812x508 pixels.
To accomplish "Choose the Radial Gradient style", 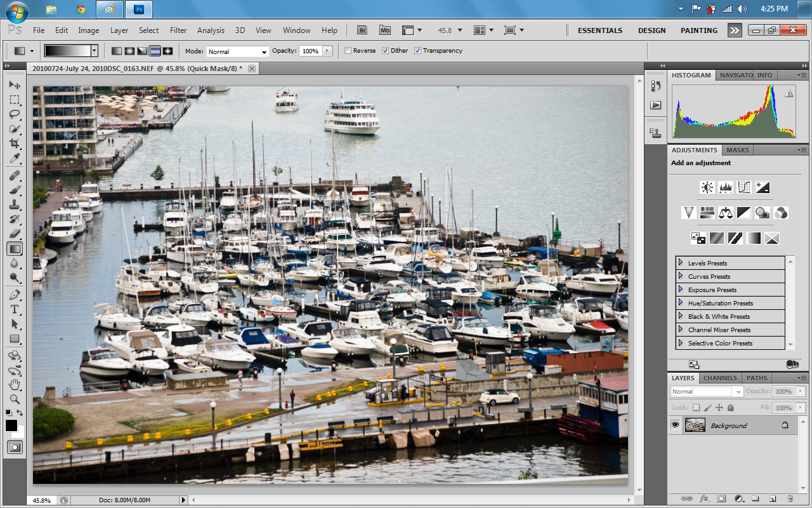I will pos(129,51).
